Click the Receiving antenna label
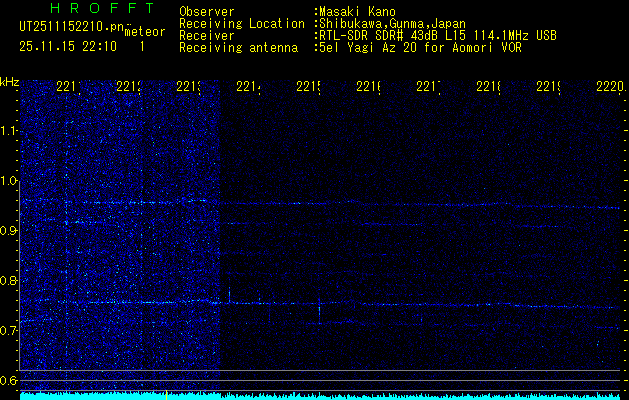629x400 pixels. [238, 48]
